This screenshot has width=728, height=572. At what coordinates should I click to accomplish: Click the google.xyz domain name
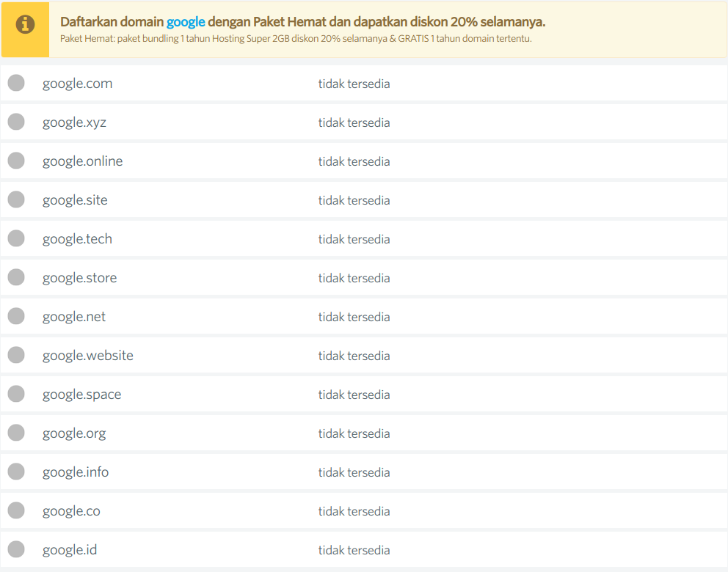click(74, 123)
